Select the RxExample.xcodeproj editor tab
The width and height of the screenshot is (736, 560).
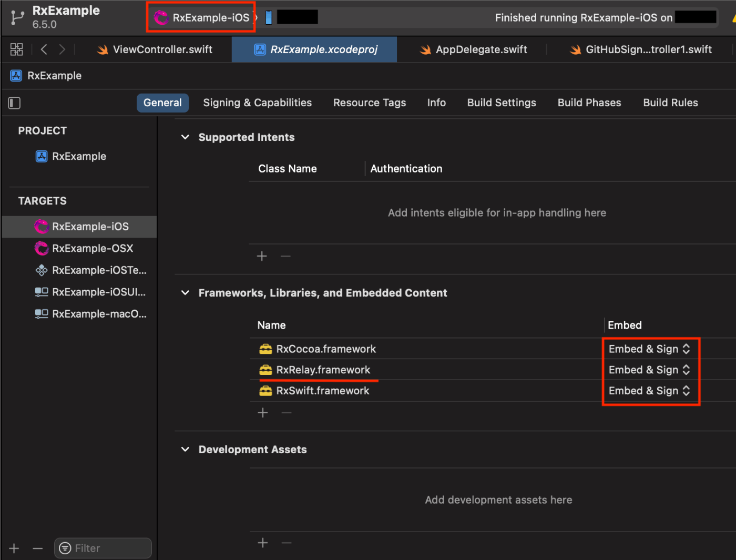tap(315, 49)
